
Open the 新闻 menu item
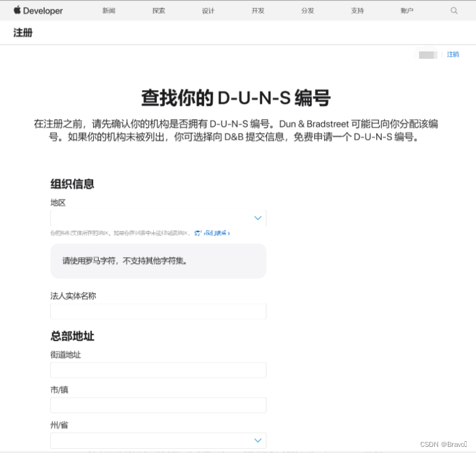tap(108, 10)
